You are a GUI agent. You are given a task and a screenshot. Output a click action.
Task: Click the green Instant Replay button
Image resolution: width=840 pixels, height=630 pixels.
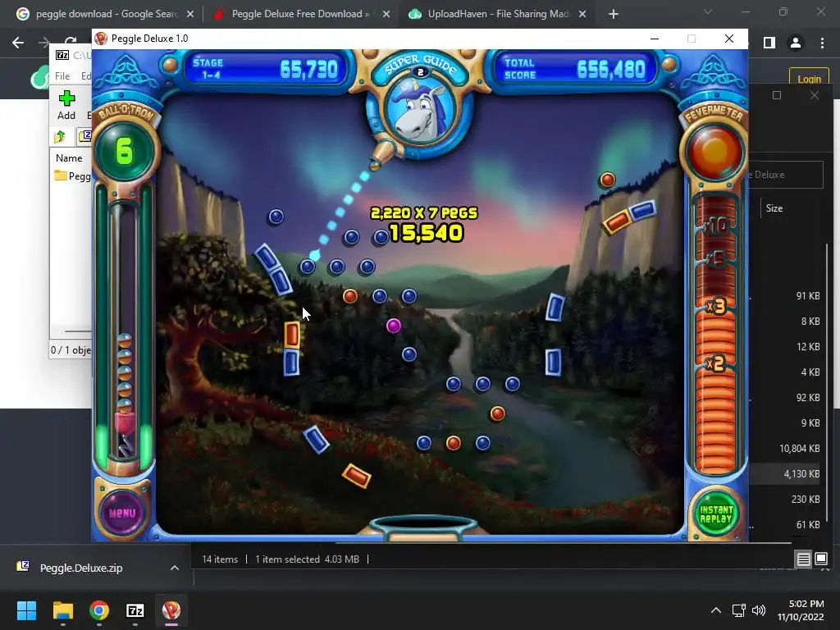pyautogui.click(x=715, y=514)
